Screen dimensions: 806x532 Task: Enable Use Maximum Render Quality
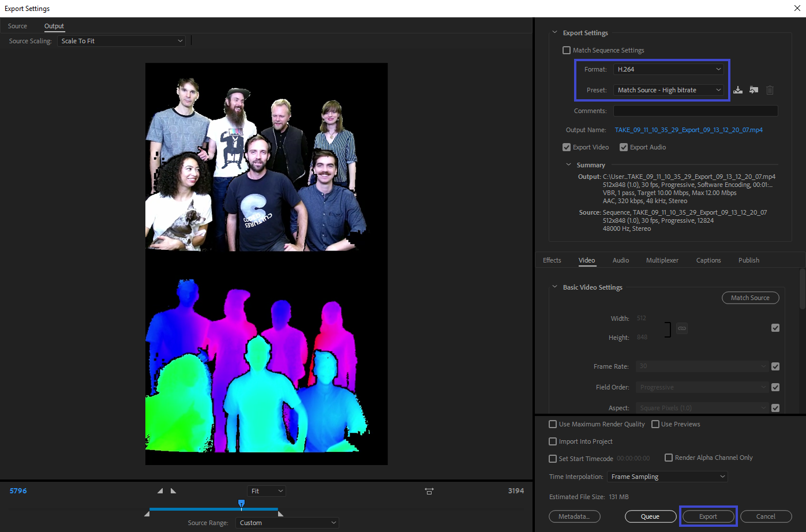[x=553, y=424]
